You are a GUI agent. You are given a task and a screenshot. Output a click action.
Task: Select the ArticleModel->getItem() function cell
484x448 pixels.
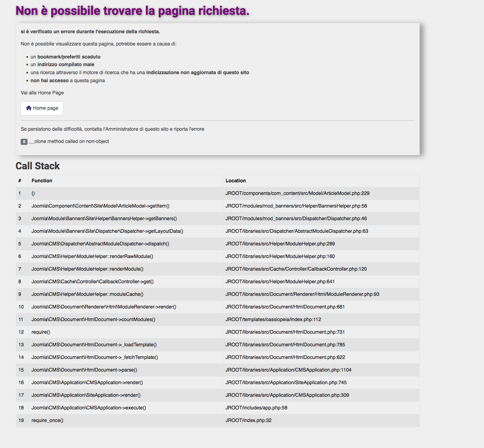coord(100,206)
